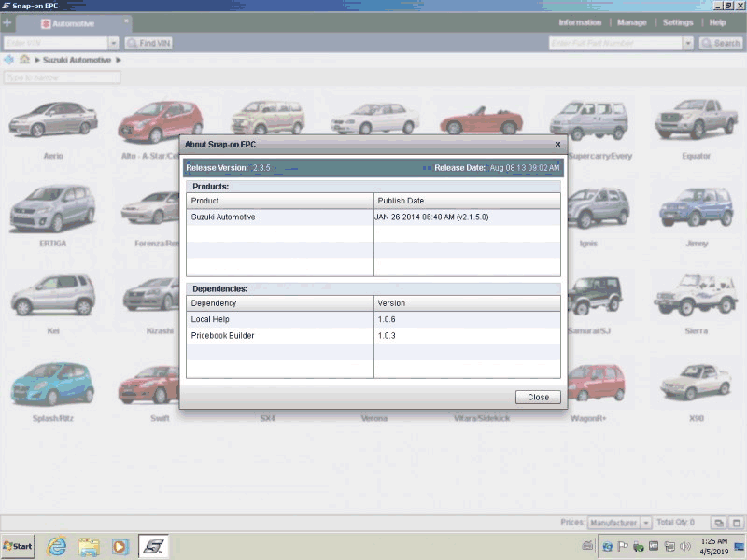The image size is (747, 560).
Task: Click the Action Center flag tray icon
Action: (623, 547)
